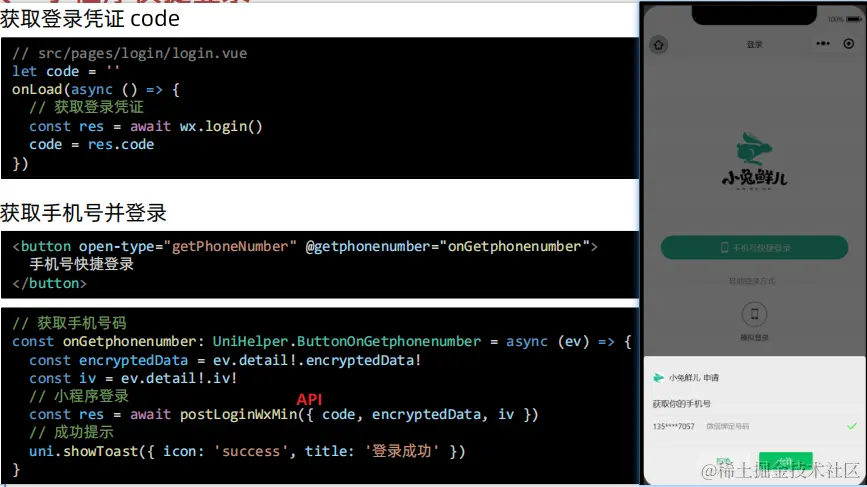Click the getPhoneNumber attribute value in button code
This screenshot has width=867, height=487.
click(230, 247)
